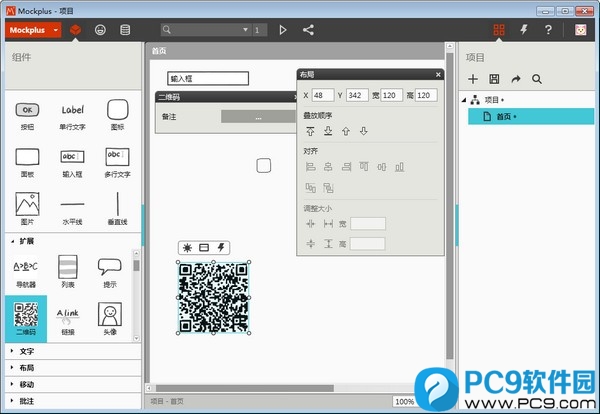Select the Label 单行文字 component
600x414 pixels.
72,114
